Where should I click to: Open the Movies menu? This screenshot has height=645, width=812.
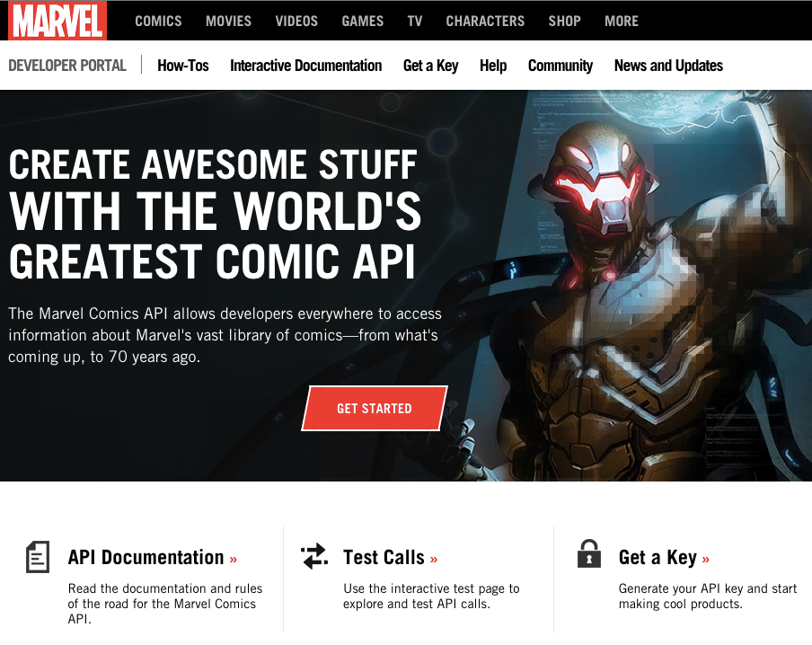click(x=228, y=22)
